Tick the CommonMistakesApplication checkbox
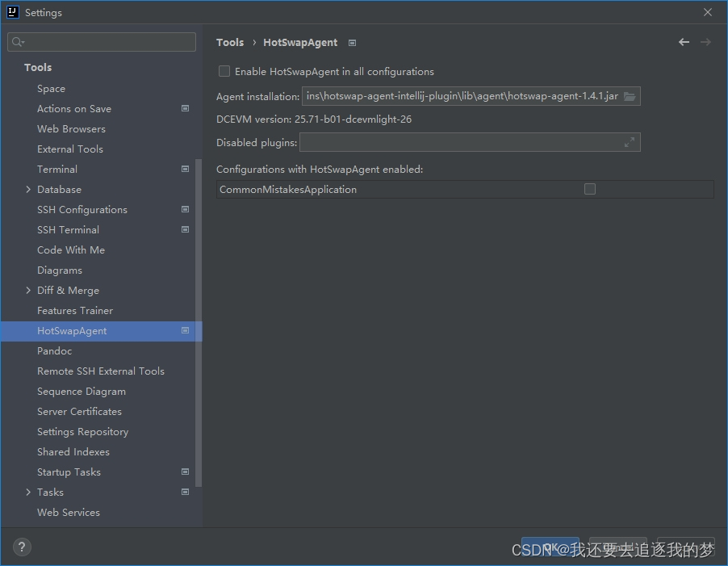 590,189
